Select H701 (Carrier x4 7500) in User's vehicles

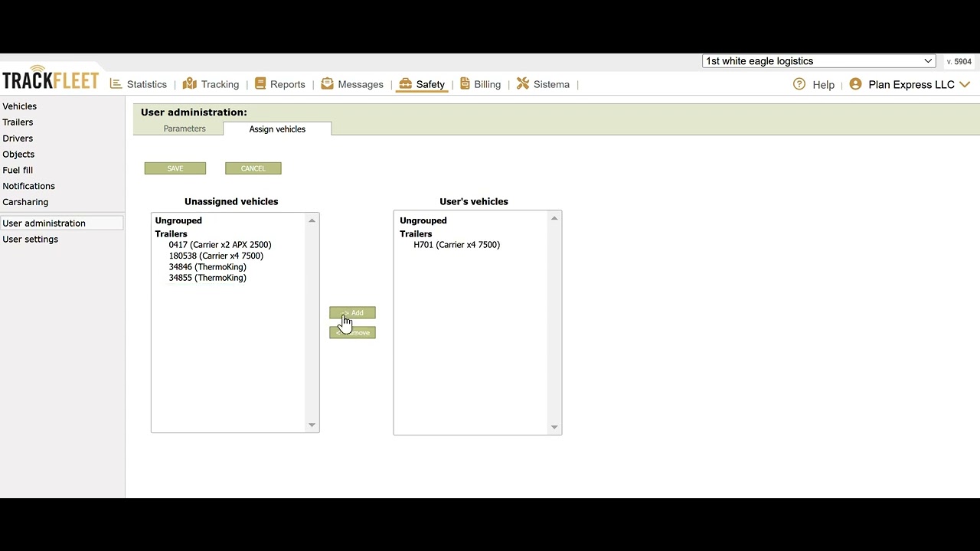[457, 245]
